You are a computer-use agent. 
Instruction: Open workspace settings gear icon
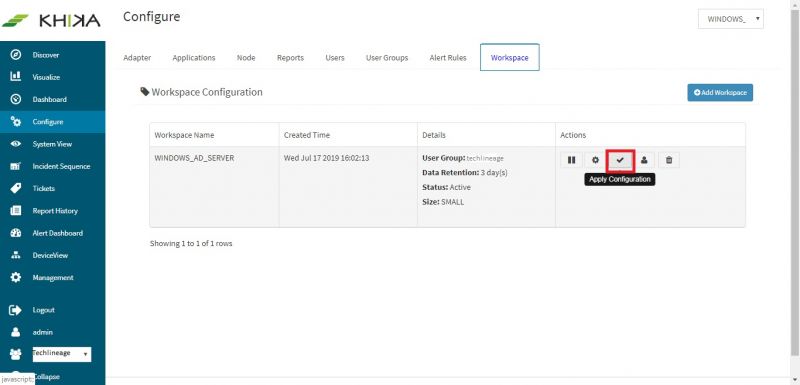click(595, 160)
